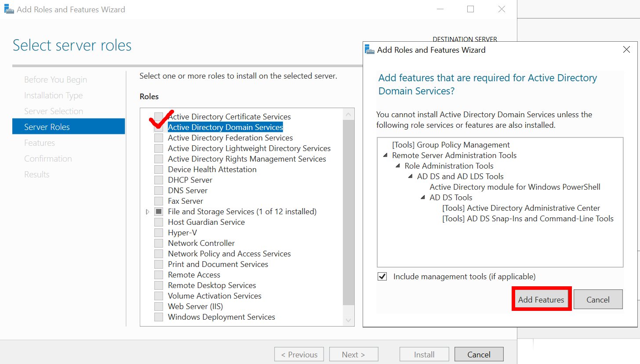Select the AD DS Tools label
This screenshot has width=640, height=364.
[451, 198]
